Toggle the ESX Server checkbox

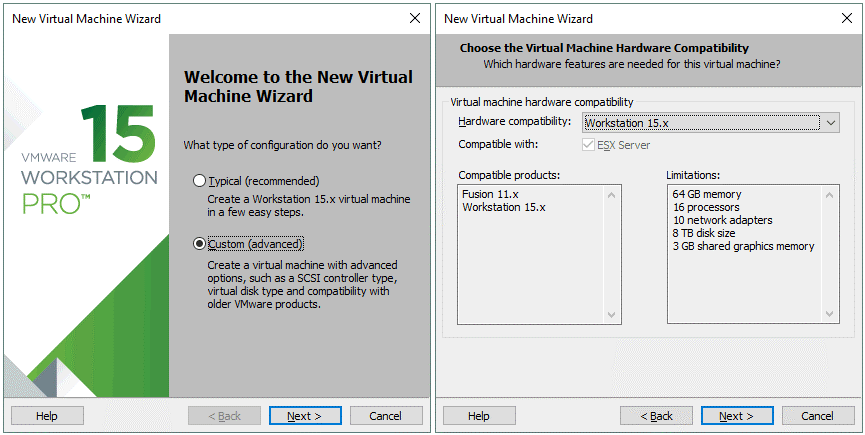pyautogui.click(x=589, y=145)
